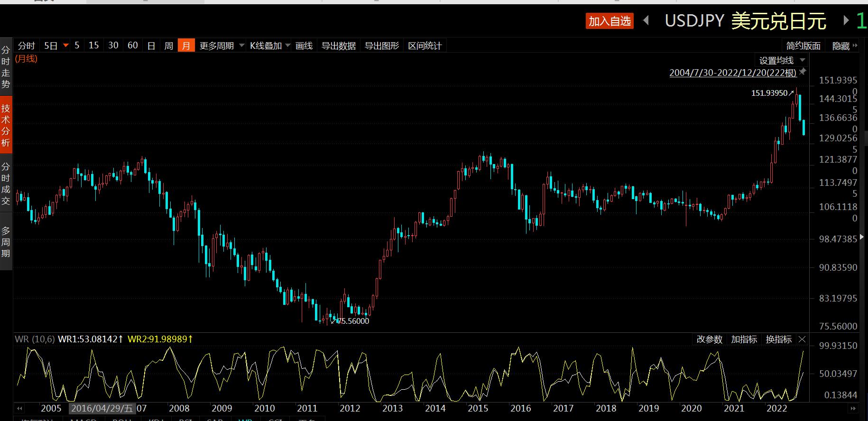Click the 加入自选 button
This screenshot has width=868, height=421.
[609, 21]
